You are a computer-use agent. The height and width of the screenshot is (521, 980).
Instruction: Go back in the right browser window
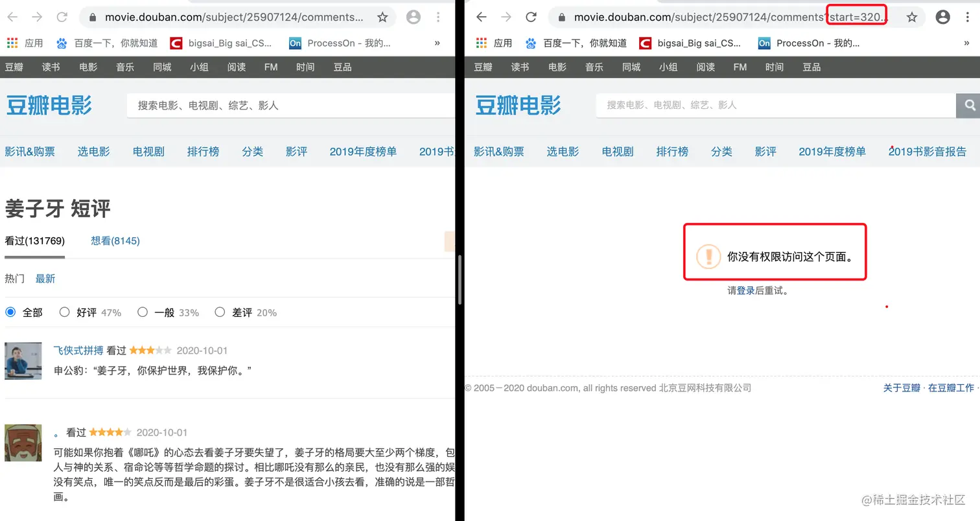(482, 17)
